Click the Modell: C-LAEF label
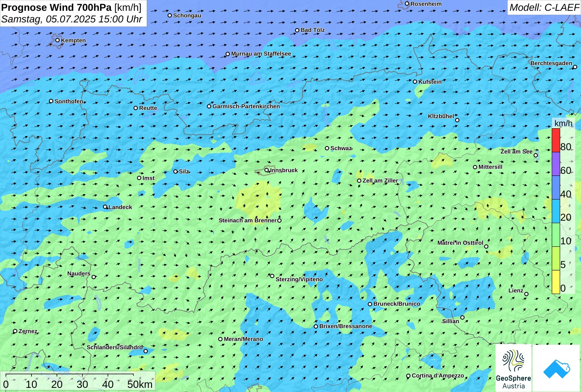Image resolution: width=581 pixels, height=392 pixels. tap(544, 7)
